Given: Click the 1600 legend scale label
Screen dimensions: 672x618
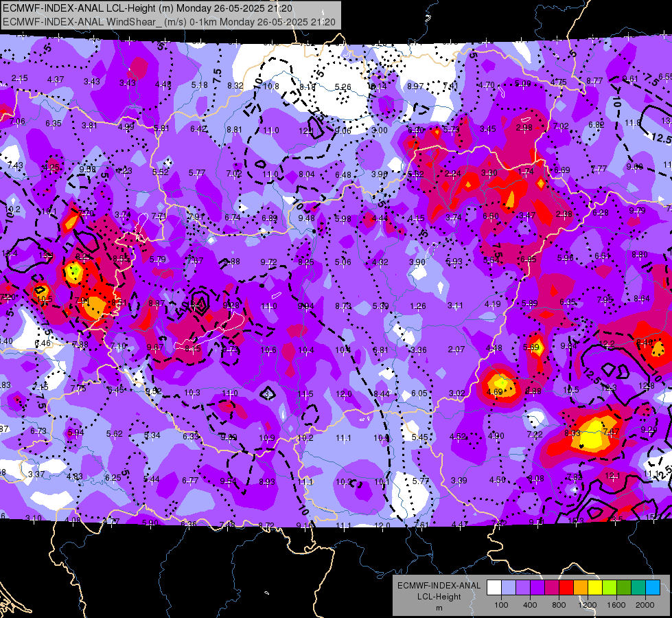Looking at the screenshot, I should pos(616,605).
